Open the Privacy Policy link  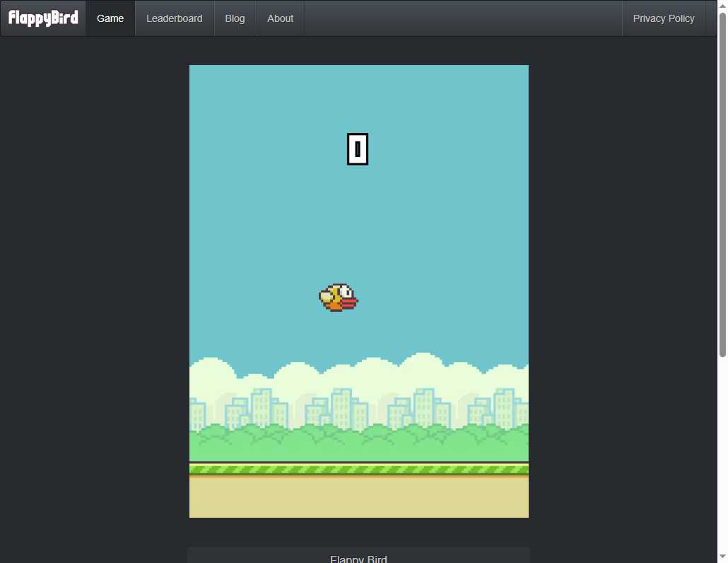coord(664,18)
